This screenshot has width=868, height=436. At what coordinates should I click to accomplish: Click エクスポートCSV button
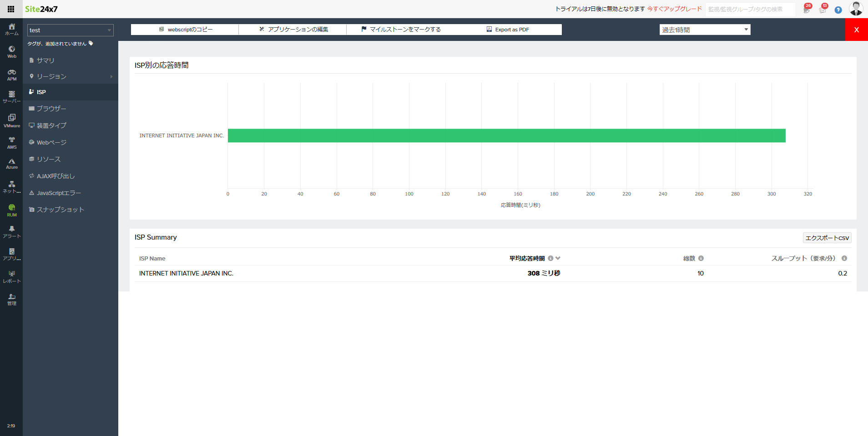827,238
